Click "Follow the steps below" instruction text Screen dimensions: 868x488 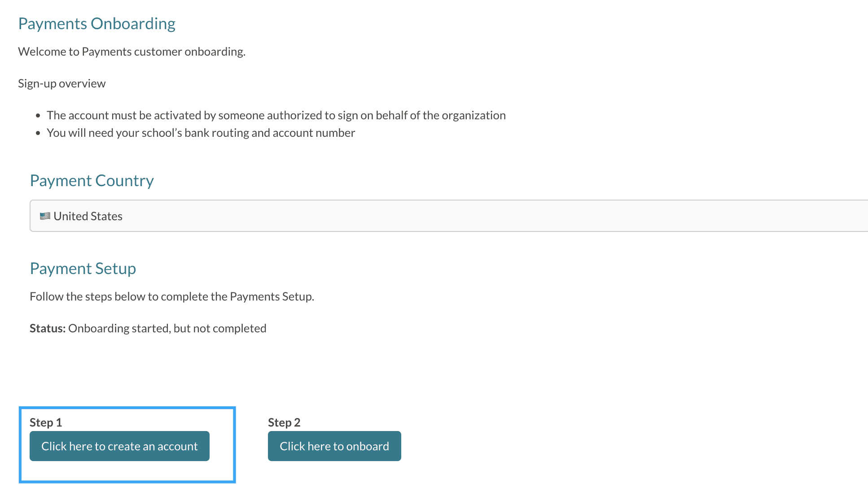pos(171,296)
